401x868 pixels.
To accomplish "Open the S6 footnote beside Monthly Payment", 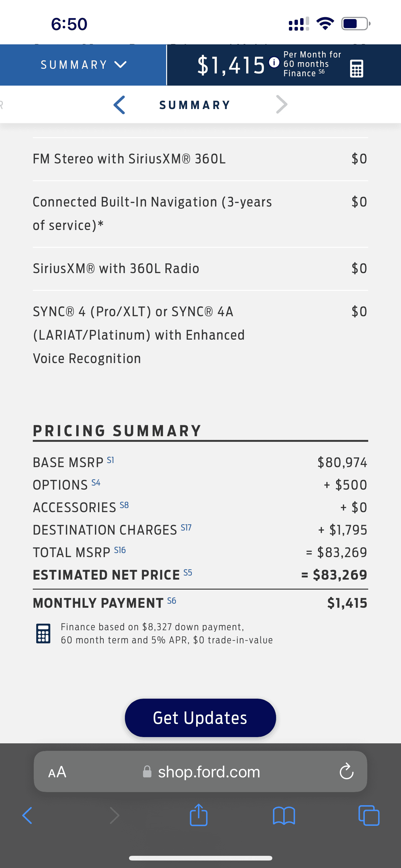I will click(x=172, y=601).
